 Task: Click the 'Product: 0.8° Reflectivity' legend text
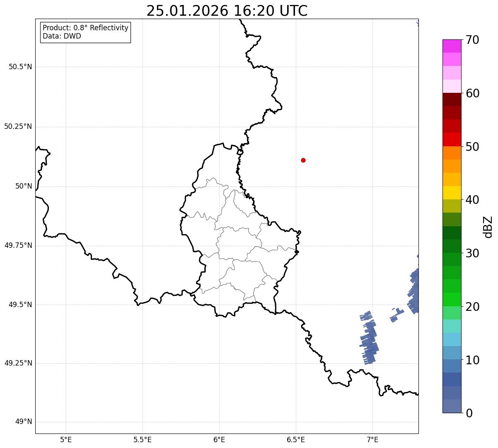pyautogui.click(x=86, y=28)
